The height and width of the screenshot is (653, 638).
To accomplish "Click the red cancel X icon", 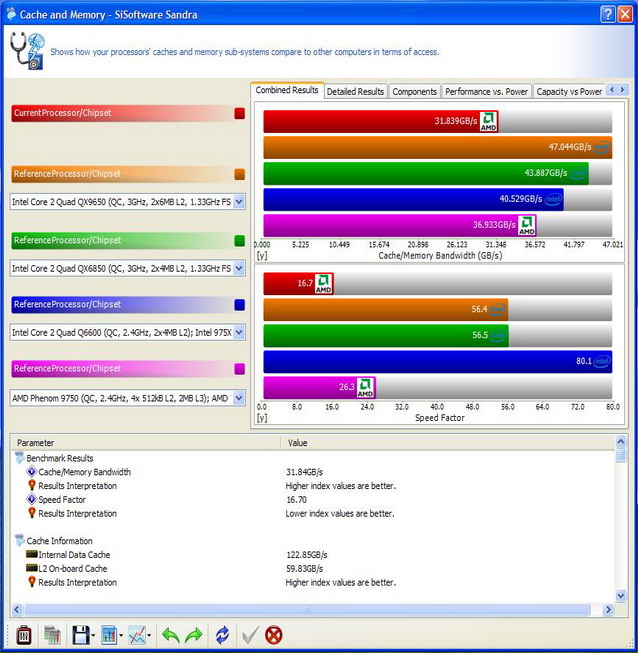I will pyautogui.click(x=274, y=636).
